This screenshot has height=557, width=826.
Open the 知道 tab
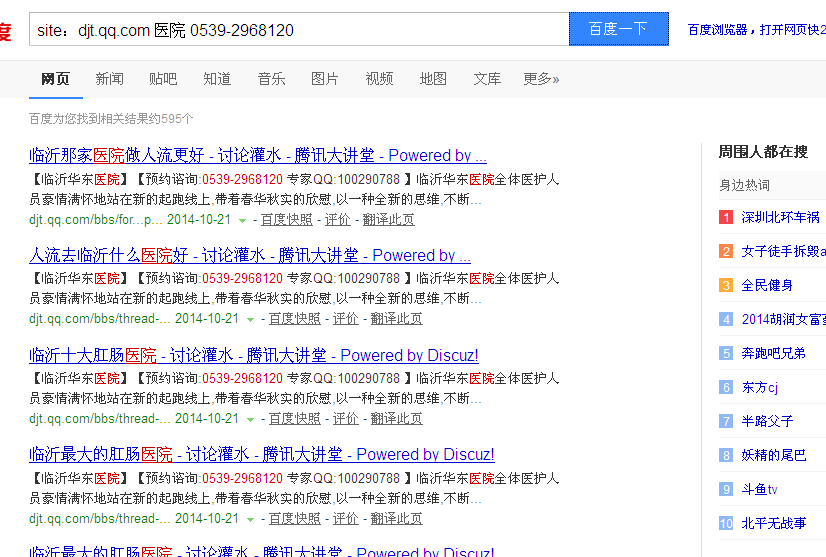point(218,79)
